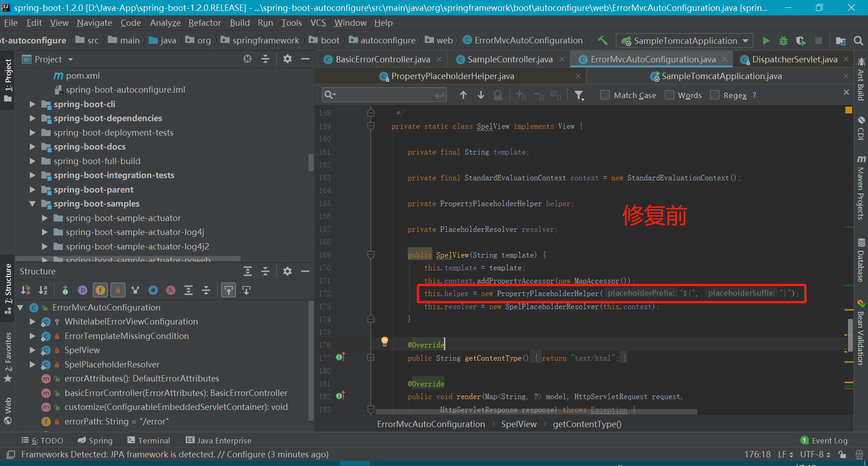Change UTF-8 file encoding in status bar
Screen dimensions: 868x466
point(815,454)
